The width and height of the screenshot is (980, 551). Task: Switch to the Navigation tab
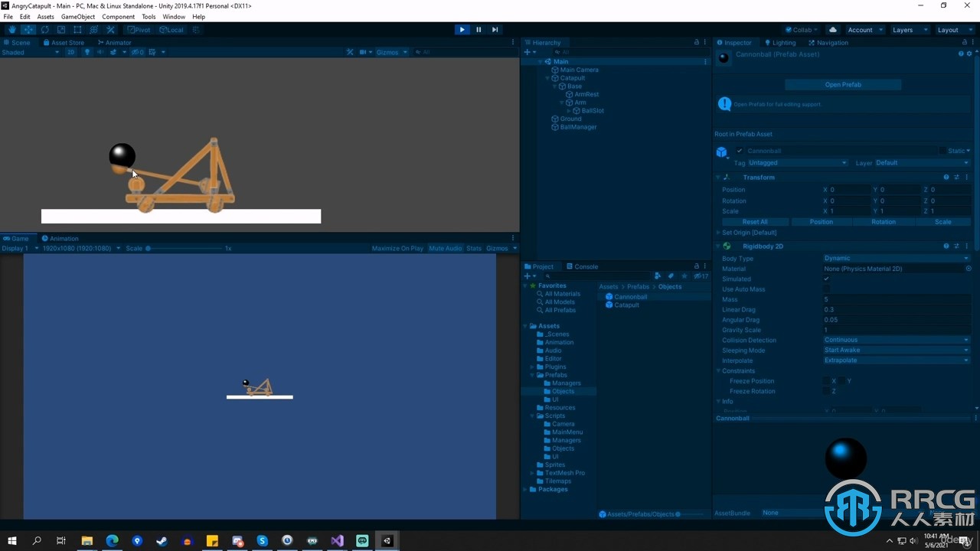coord(828,43)
